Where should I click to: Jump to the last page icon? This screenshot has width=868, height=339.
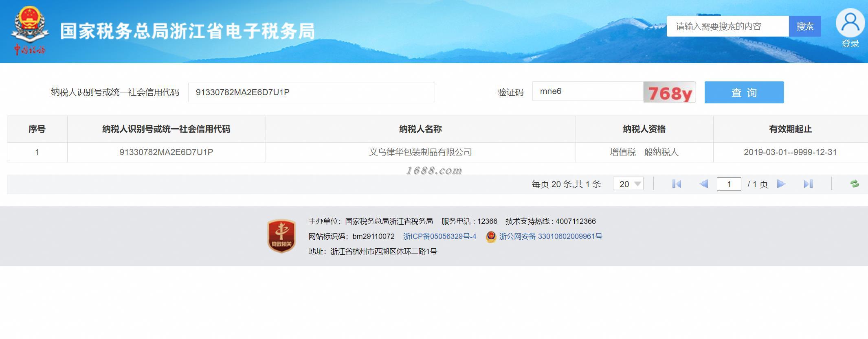coord(808,184)
